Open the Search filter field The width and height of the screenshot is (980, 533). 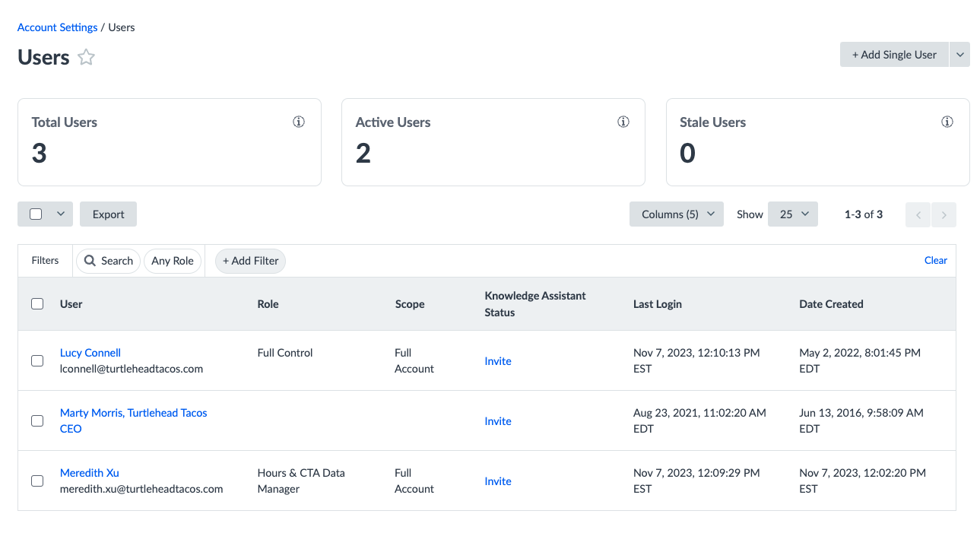[x=108, y=261]
